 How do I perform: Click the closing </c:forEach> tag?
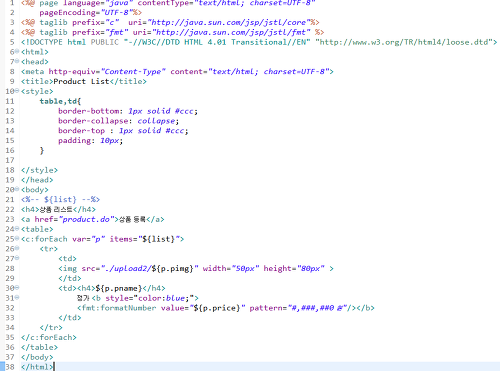[49, 337]
